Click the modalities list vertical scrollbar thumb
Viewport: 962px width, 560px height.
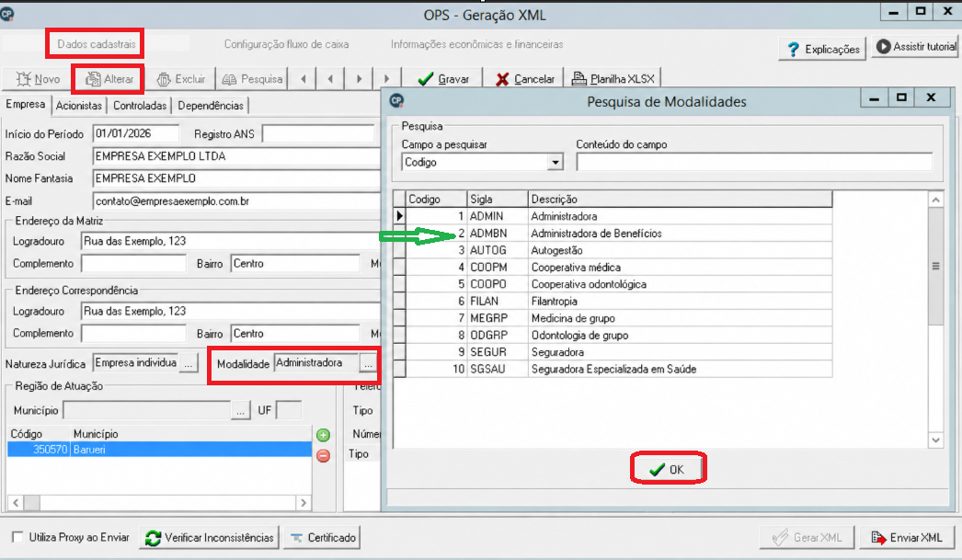[x=935, y=266]
